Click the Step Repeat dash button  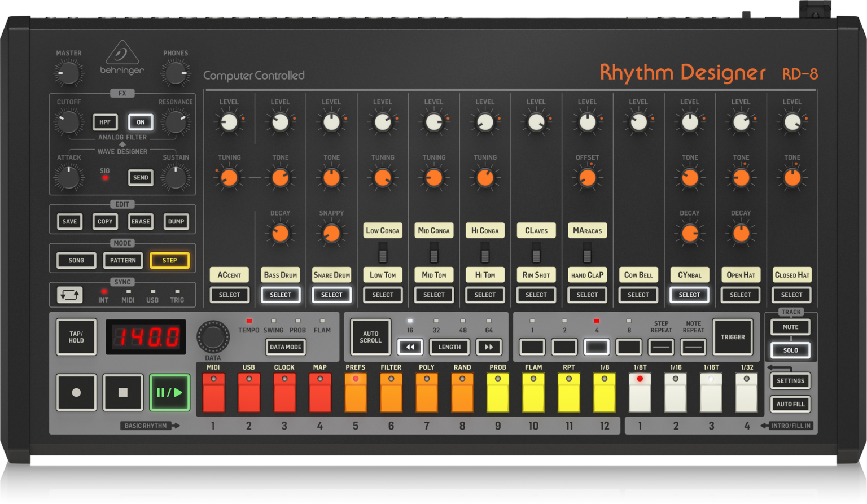coord(661,347)
